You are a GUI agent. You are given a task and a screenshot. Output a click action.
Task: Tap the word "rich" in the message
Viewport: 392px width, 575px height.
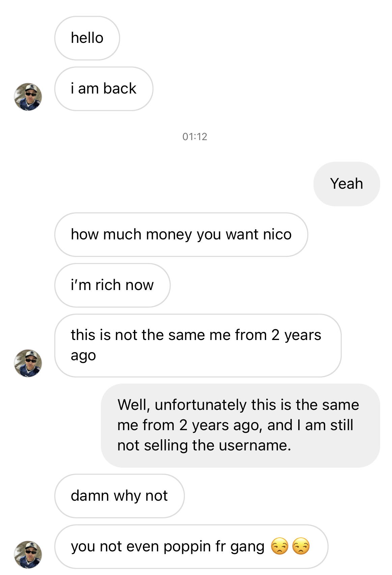pyautogui.click(x=108, y=285)
